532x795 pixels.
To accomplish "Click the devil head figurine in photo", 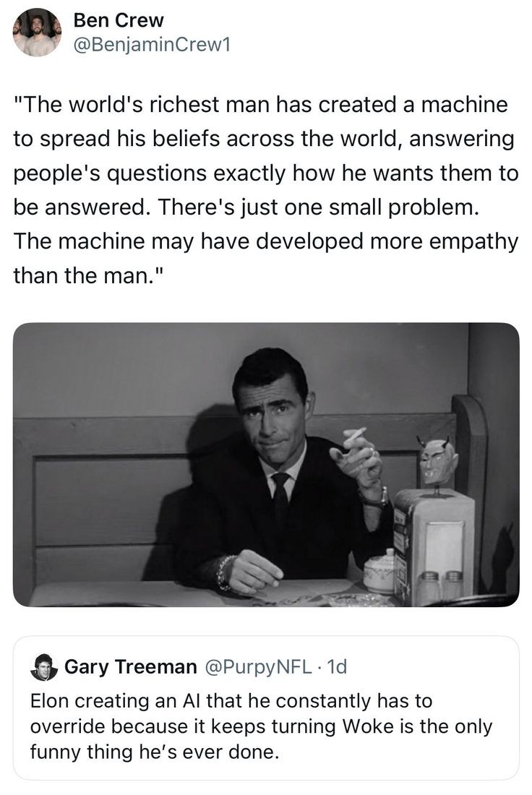I will pyautogui.click(x=437, y=460).
